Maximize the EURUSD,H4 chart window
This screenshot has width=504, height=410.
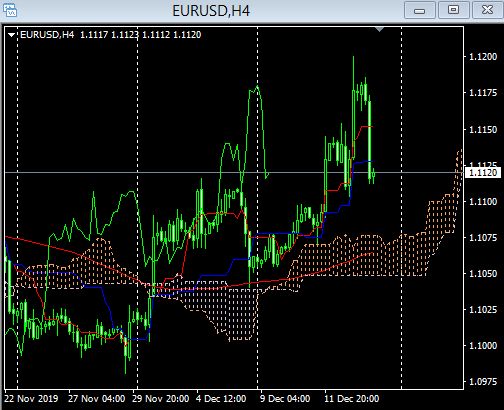[453, 10]
